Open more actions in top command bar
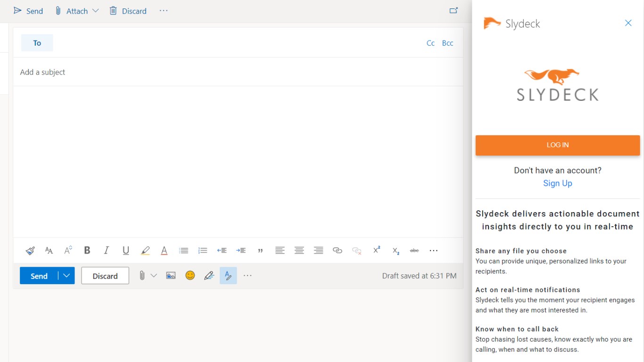Viewport: 644px width, 362px height. (x=164, y=11)
